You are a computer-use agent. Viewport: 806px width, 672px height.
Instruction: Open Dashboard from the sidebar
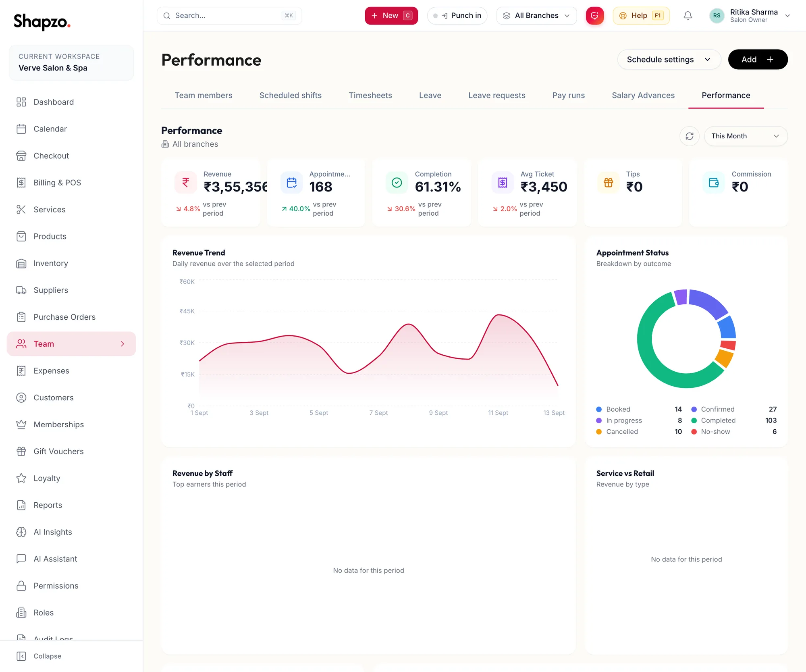pyautogui.click(x=71, y=102)
